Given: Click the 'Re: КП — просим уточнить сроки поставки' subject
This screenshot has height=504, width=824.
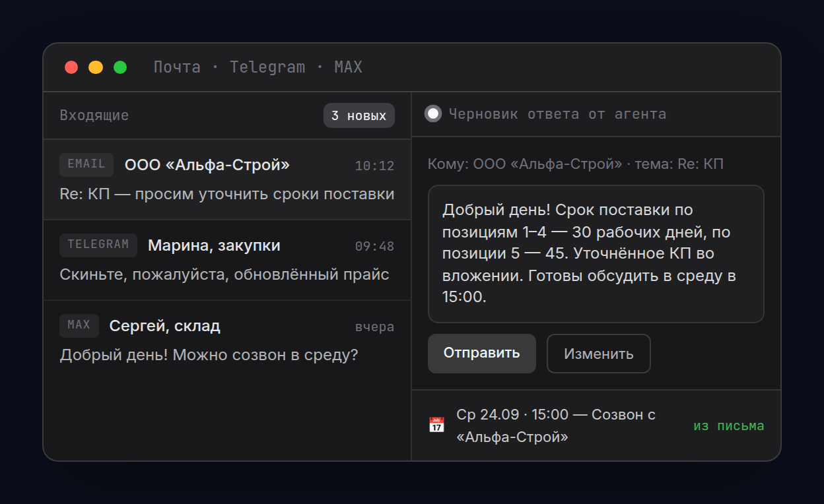Looking at the screenshot, I should coord(227,194).
